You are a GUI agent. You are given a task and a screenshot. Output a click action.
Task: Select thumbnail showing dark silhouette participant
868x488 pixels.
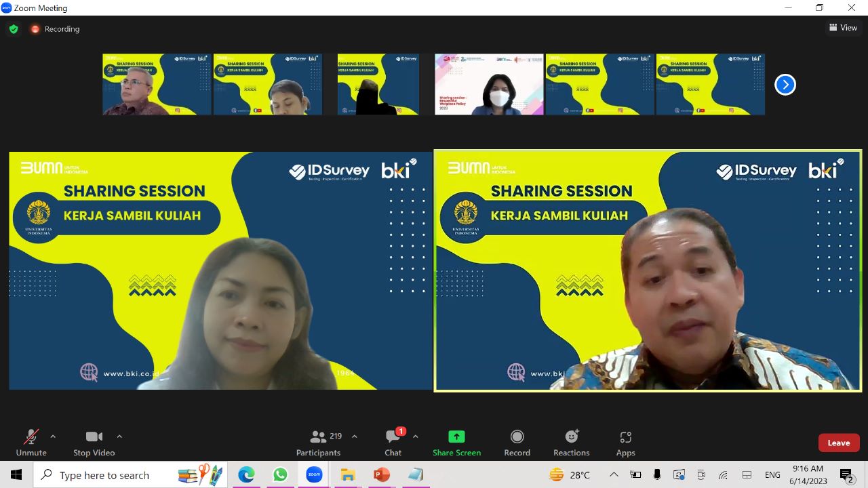[378, 85]
